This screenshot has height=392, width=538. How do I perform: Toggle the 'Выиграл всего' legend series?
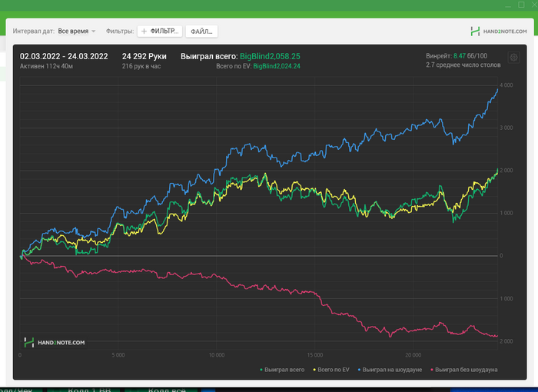(282, 370)
